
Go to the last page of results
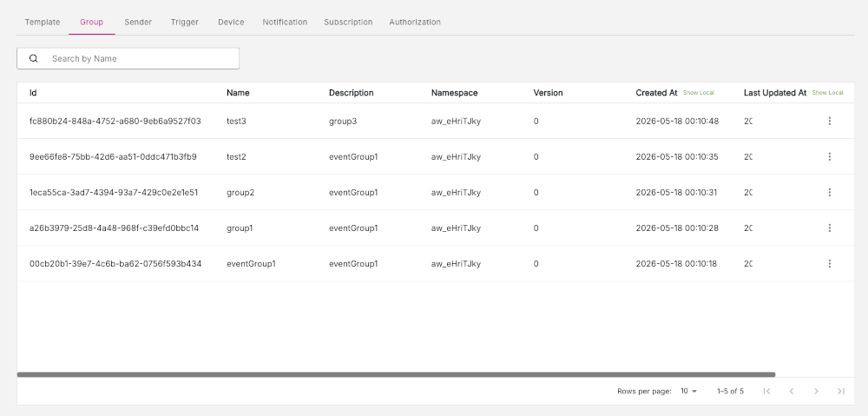[x=841, y=391]
